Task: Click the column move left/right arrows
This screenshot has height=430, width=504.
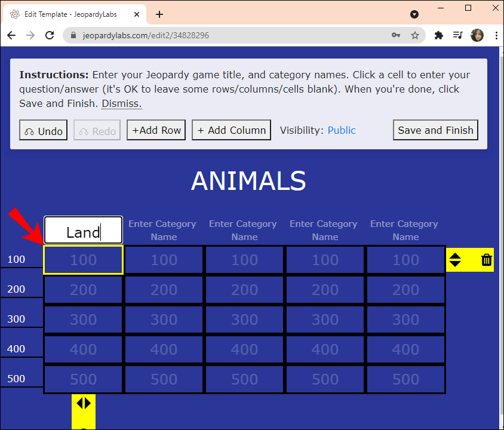Action: (x=84, y=403)
